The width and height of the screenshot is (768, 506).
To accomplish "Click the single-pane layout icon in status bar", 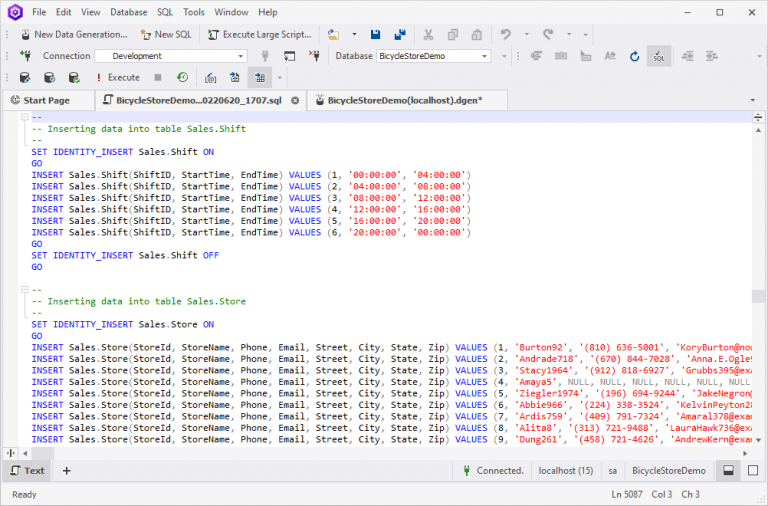I will click(x=753, y=471).
